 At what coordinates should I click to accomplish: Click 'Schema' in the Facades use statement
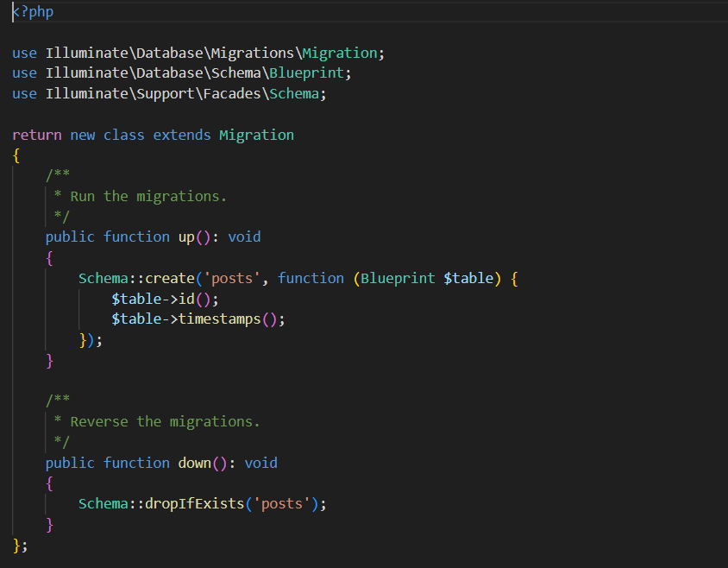(x=293, y=94)
